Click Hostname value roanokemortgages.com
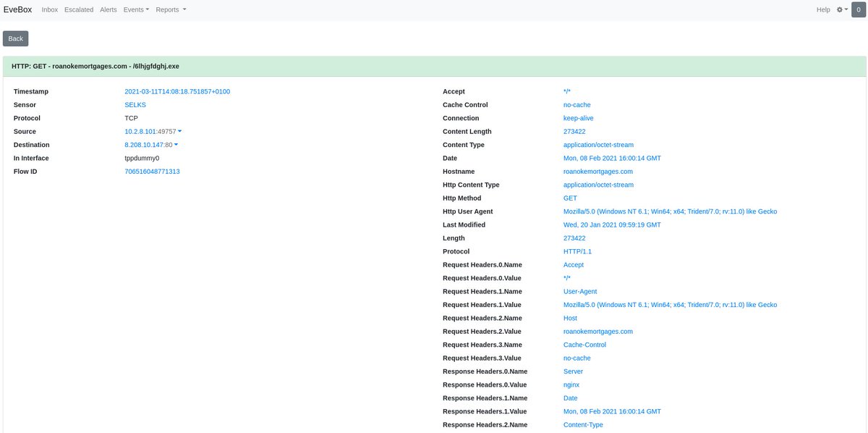This screenshot has height=433, width=868. [598, 172]
